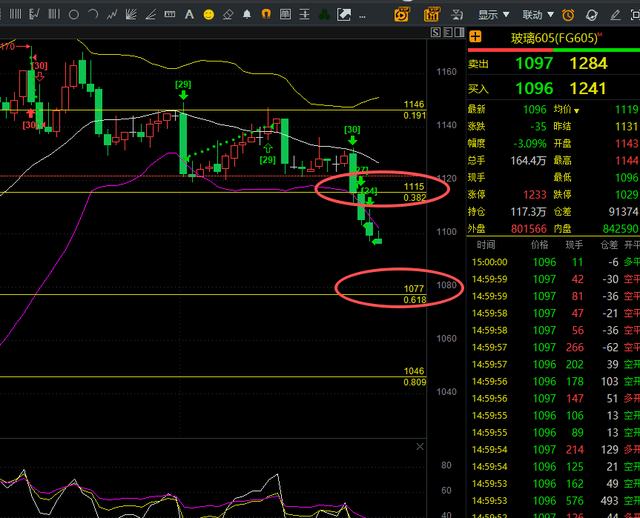Click the eraser tool icon
The height and width of the screenshot is (518, 640).
pyautogui.click(x=227, y=14)
